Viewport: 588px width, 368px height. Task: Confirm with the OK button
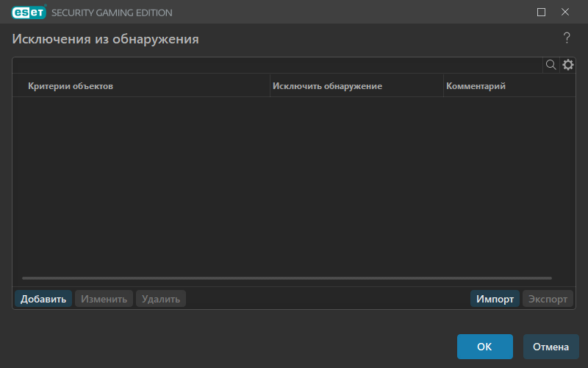[485, 347]
